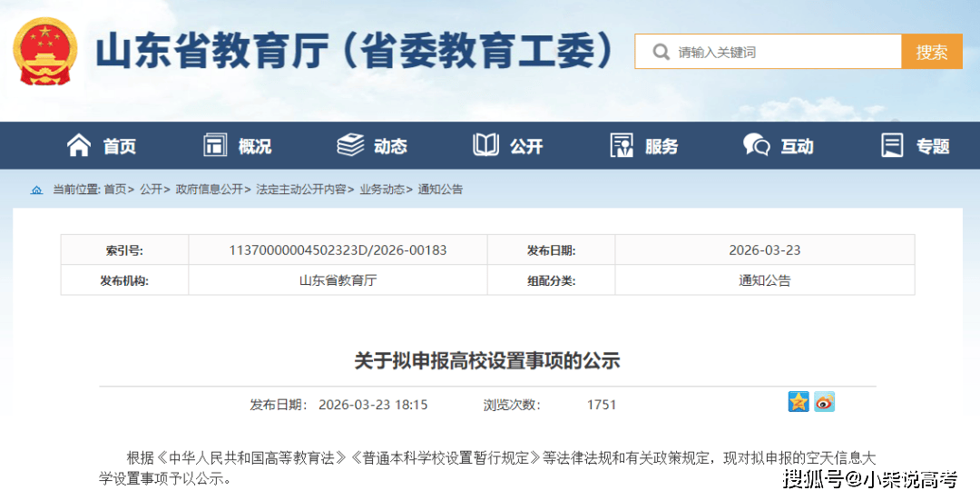Click the 公开 breadcrumb link
Viewport: 980px width, 500px height.
[151, 190]
